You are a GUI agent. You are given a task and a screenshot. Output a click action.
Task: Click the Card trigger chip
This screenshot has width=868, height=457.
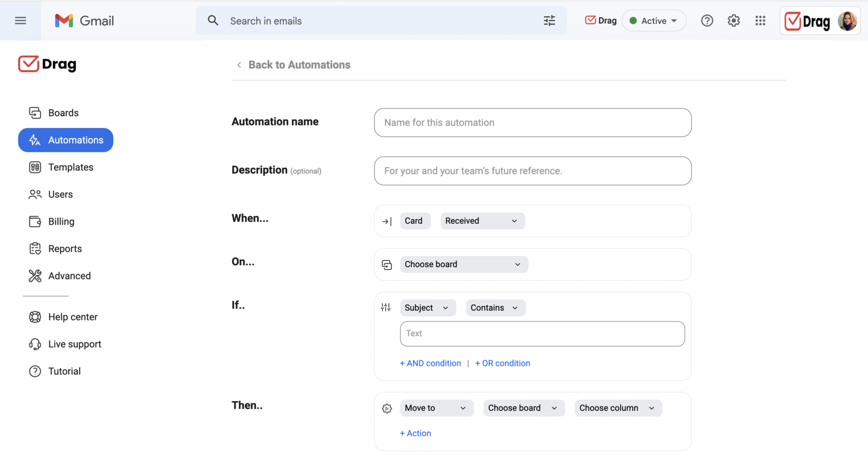coord(415,221)
